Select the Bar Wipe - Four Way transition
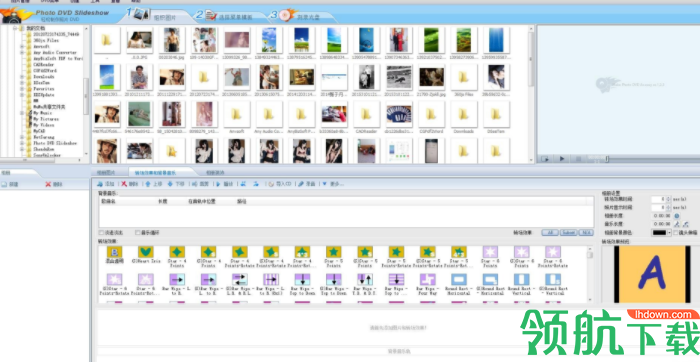This screenshot has width=700, height=362. click(428, 283)
